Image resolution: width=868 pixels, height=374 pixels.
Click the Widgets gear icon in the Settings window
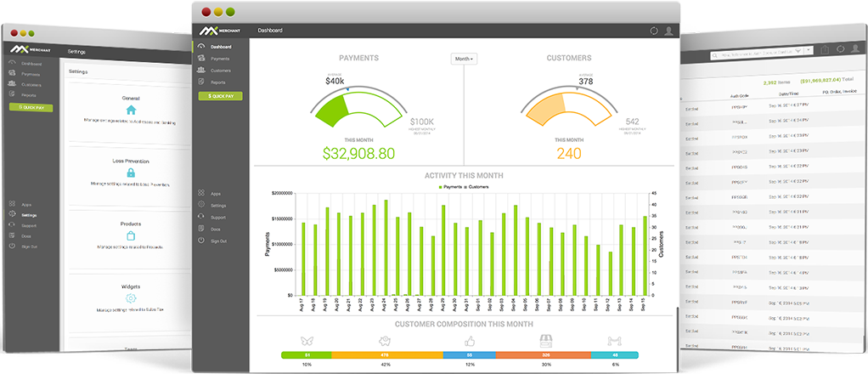(x=131, y=298)
